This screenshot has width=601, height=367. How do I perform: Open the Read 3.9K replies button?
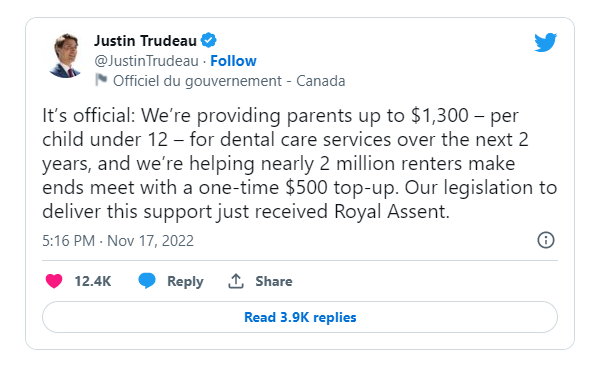300,317
